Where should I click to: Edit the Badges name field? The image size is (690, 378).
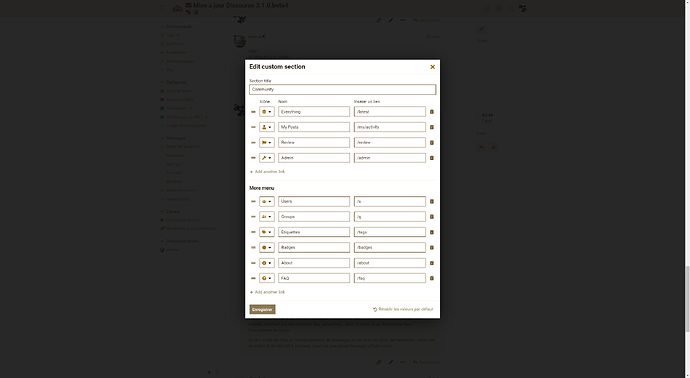pyautogui.click(x=314, y=247)
